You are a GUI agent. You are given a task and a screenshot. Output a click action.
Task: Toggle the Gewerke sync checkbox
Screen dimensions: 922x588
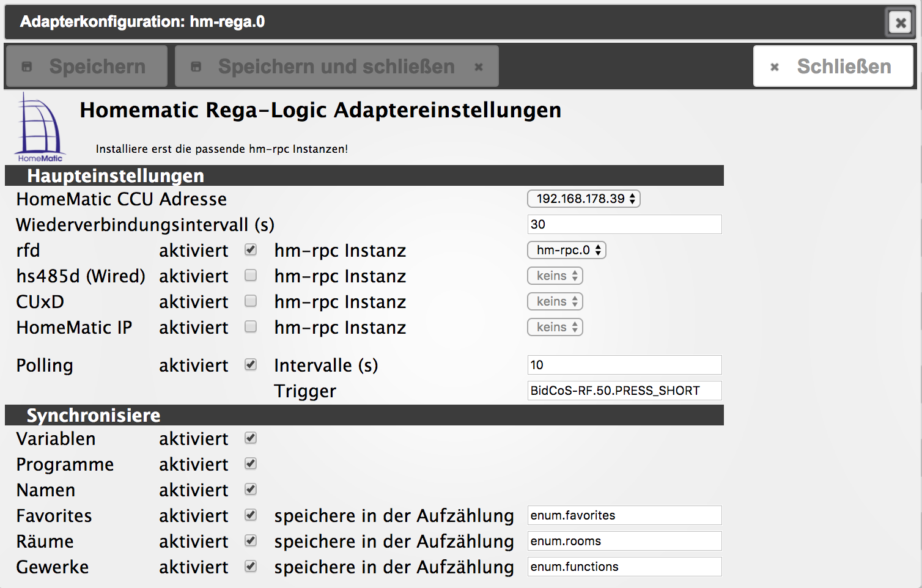click(x=251, y=566)
